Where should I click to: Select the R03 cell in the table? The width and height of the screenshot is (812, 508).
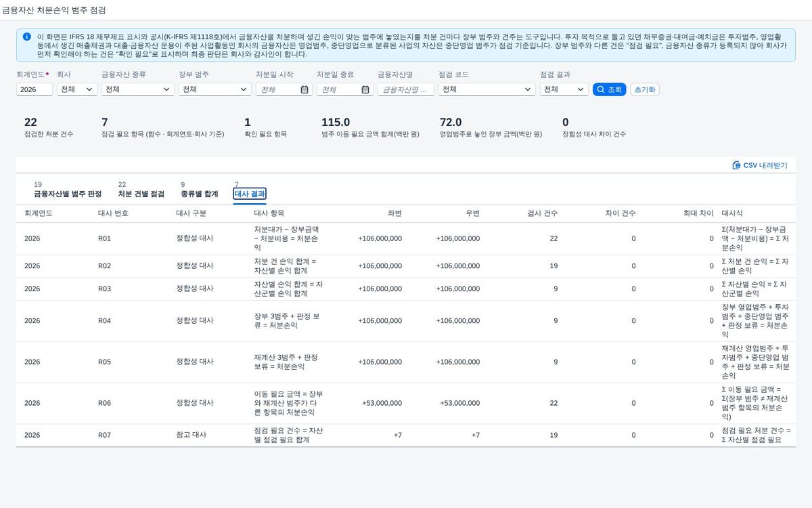click(x=104, y=289)
